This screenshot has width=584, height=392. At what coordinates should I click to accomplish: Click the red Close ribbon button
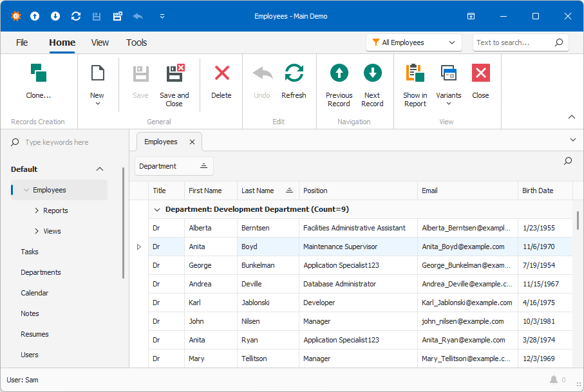480,81
